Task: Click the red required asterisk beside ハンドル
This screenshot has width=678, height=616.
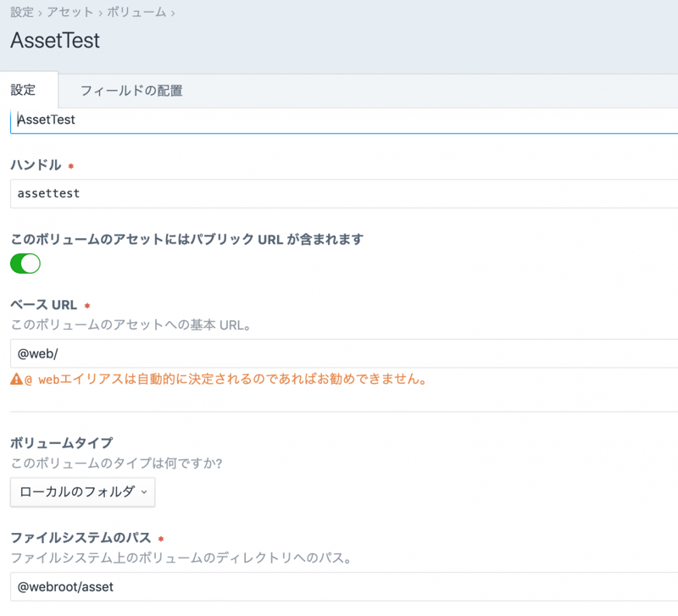Action: [x=70, y=165]
